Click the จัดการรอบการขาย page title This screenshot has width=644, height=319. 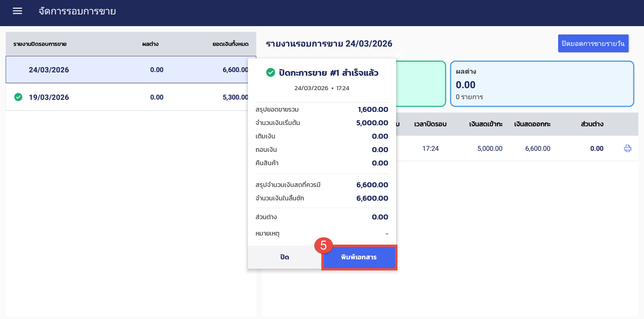(x=77, y=11)
